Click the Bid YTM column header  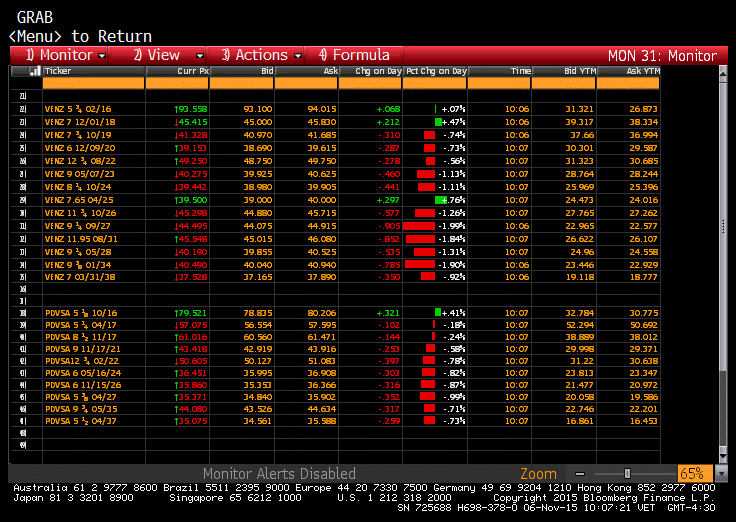click(564, 71)
